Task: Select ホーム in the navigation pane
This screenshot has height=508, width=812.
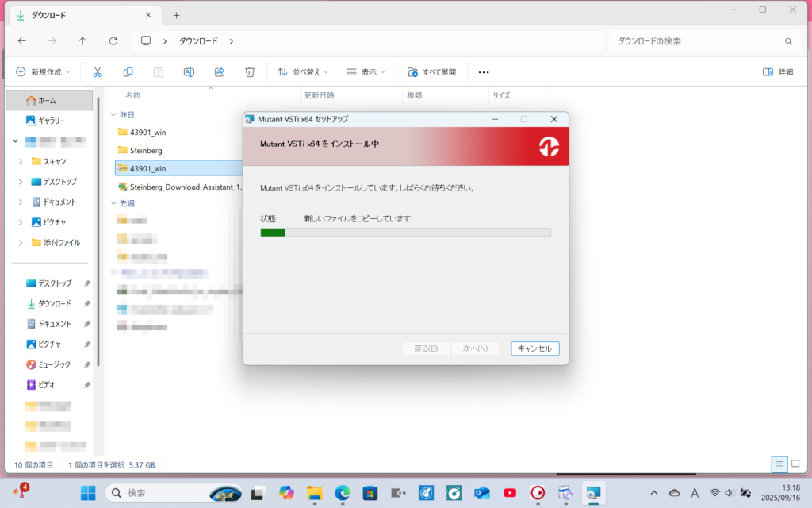Action: tap(48, 101)
